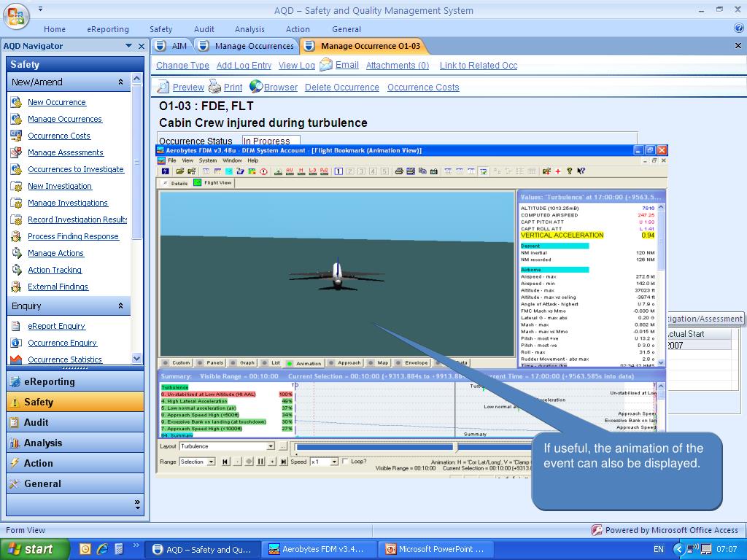Open the Range Selection dropdown
The width and height of the screenshot is (747, 560).
point(211,462)
